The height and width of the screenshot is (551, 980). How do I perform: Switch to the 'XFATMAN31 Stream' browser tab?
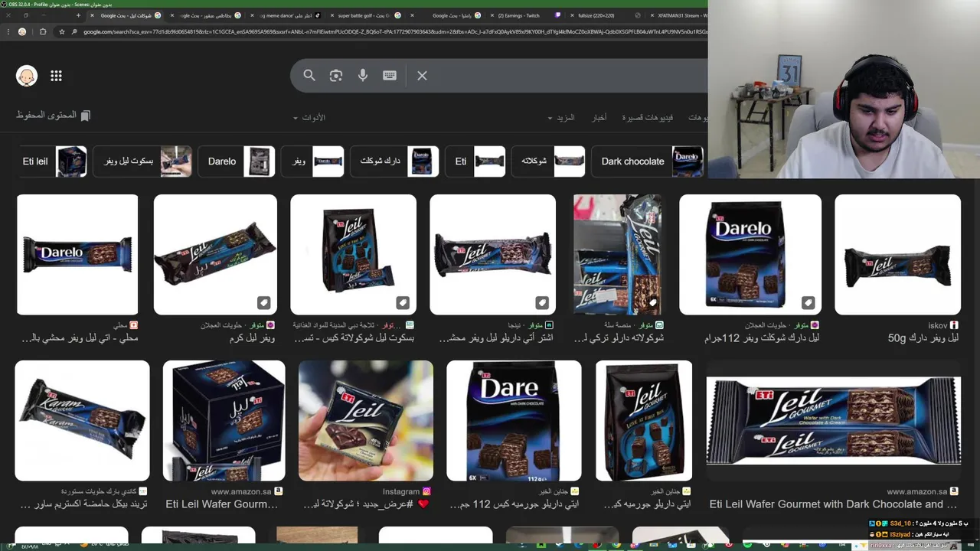[678, 15]
